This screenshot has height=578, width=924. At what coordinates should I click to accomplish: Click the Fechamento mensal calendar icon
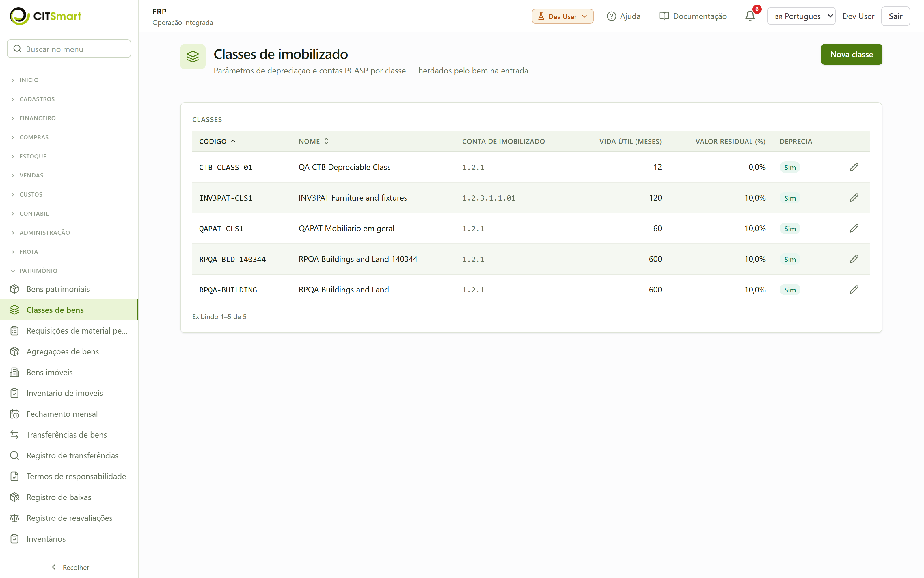click(14, 414)
